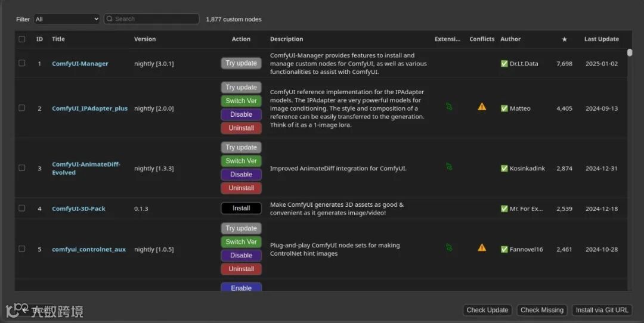
Task: Check the ComfyUI-AnimateDiff-Evolved row checkbox
Action: 22,168
